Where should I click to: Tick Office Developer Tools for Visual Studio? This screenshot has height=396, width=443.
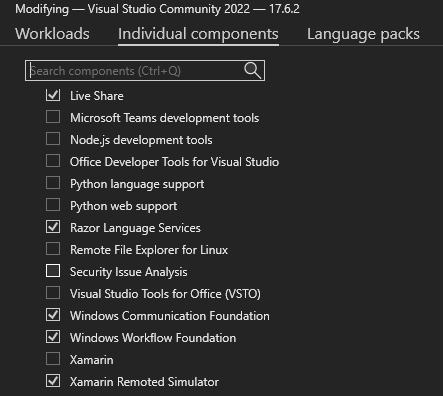tap(53, 161)
